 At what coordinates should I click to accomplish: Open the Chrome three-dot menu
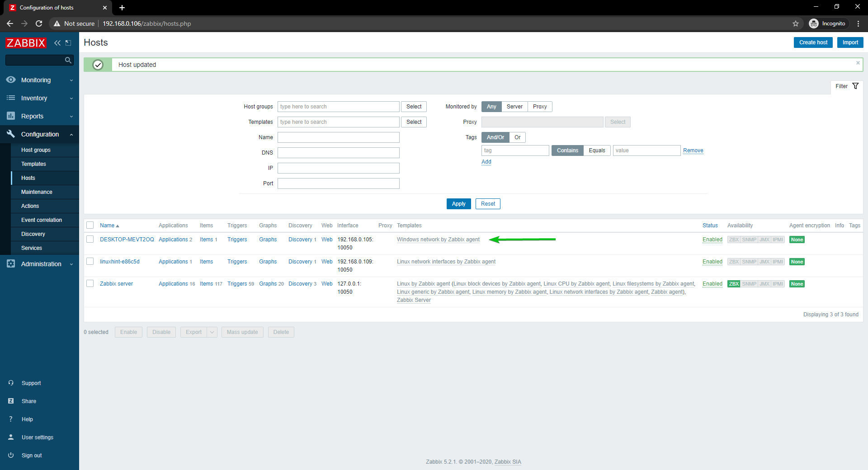(x=858, y=23)
